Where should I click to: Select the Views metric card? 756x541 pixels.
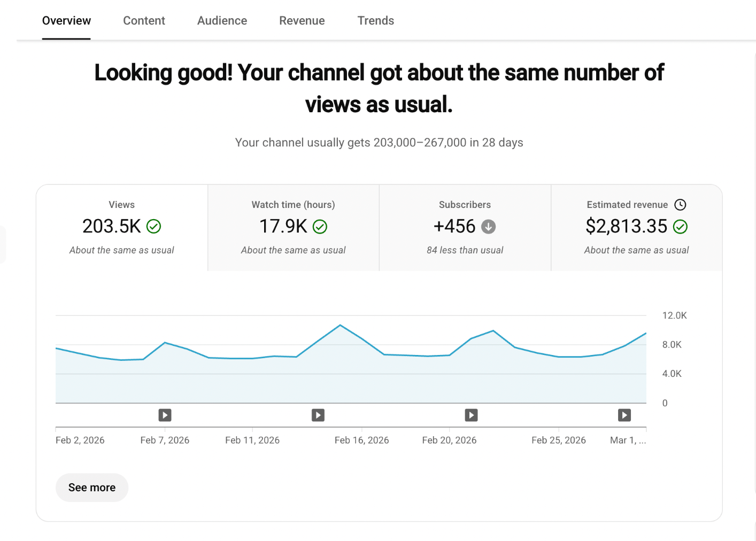[122, 228]
